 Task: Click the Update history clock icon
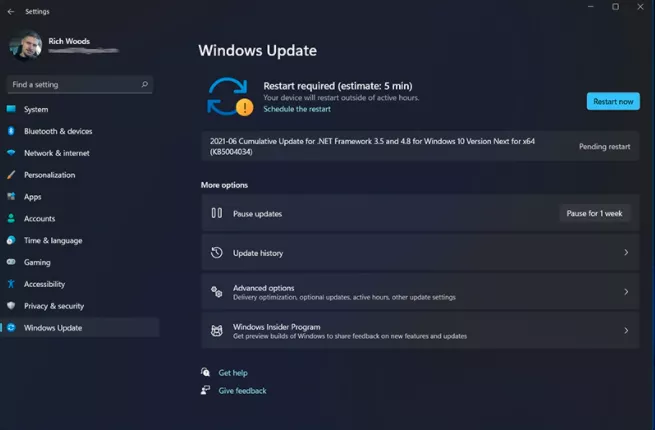click(217, 252)
